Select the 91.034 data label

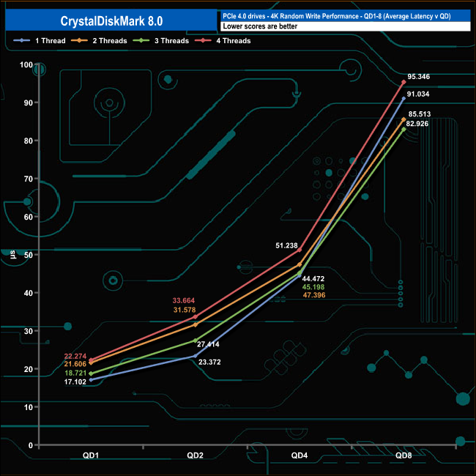tap(418, 94)
